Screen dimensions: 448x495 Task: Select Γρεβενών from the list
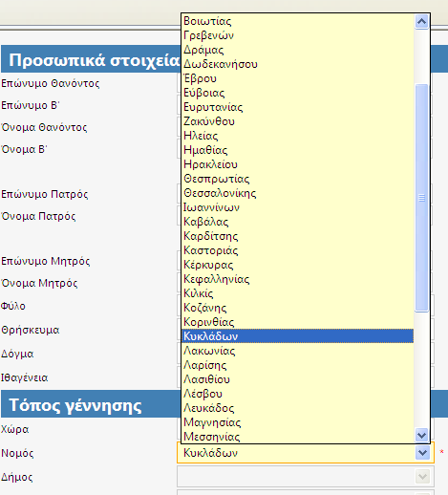tap(298, 35)
